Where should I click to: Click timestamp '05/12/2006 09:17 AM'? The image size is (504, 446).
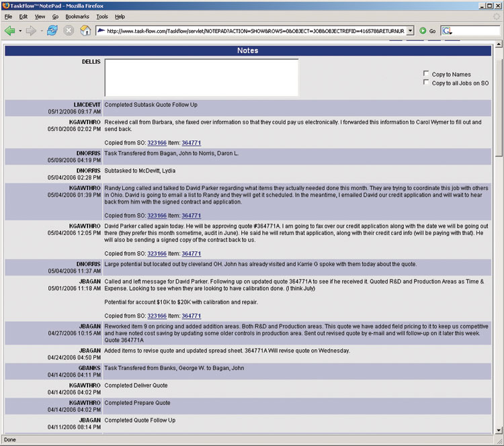[x=74, y=111]
